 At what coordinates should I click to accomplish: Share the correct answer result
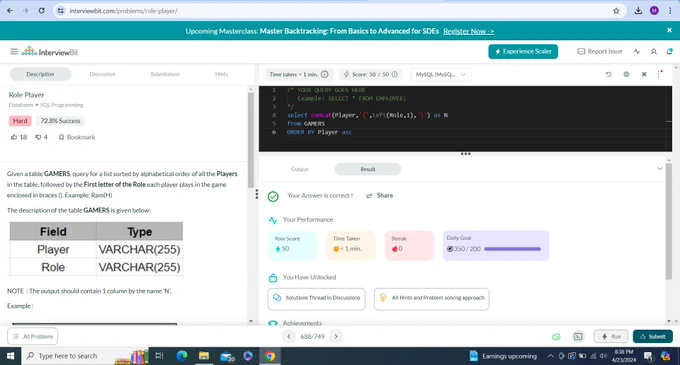coord(379,196)
